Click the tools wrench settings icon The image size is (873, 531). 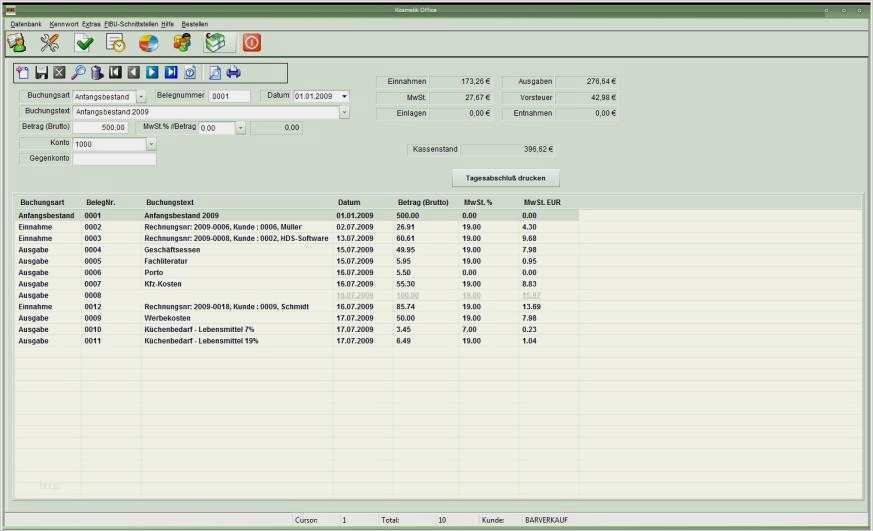pyautogui.click(x=50, y=43)
